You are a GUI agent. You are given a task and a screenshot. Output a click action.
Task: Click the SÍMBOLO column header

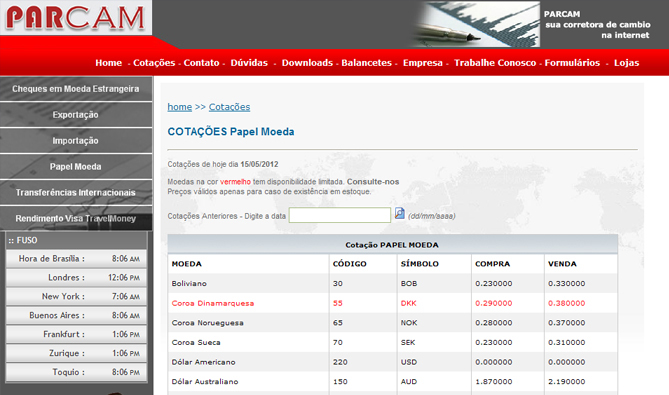419,264
